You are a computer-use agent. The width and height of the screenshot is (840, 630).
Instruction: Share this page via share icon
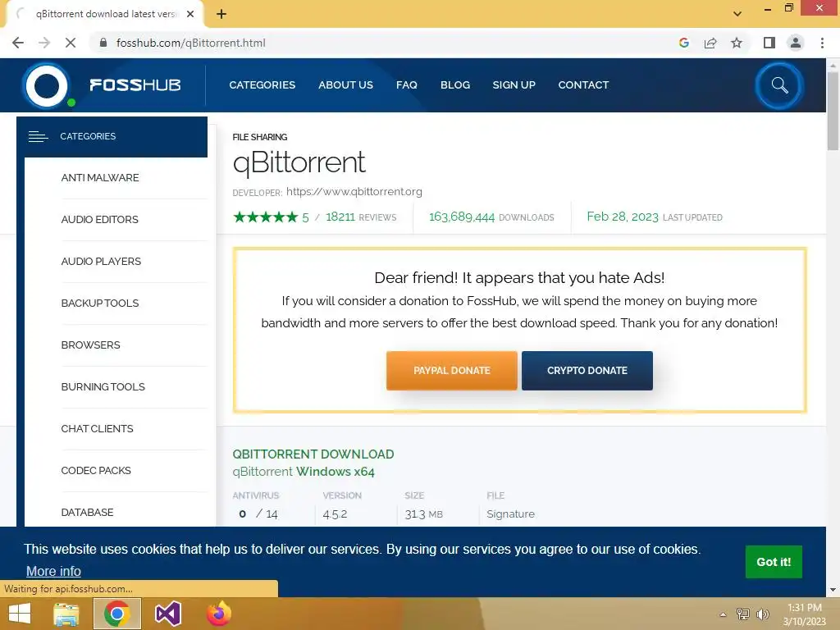[x=710, y=43]
